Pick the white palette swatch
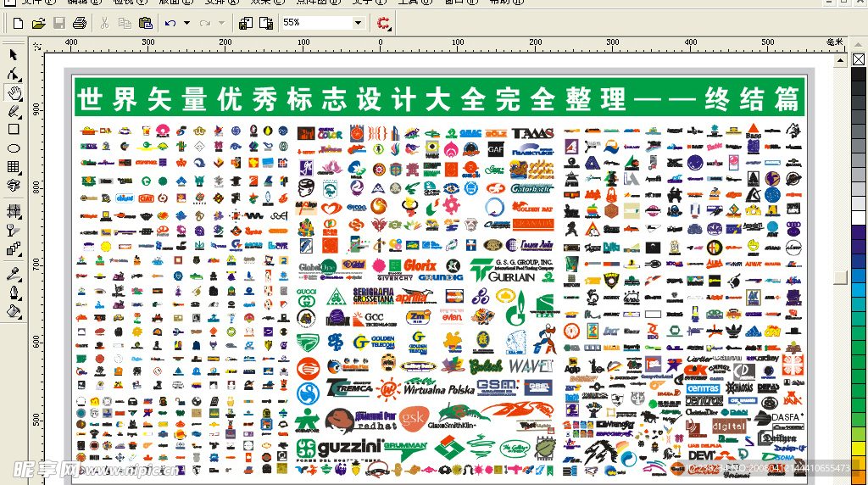868x485 pixels. 859,218
